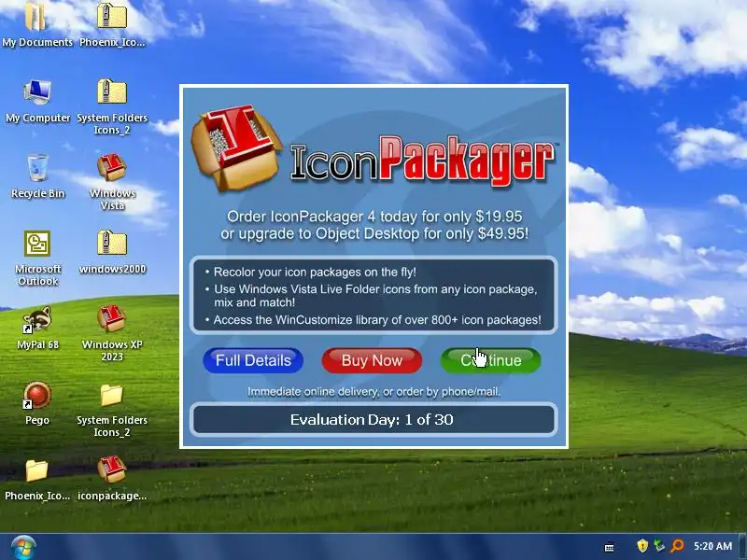The width and height of the screenshot is (747, 560).
Task: Click the IconPackager title wordmark
Action: (423, 161)
